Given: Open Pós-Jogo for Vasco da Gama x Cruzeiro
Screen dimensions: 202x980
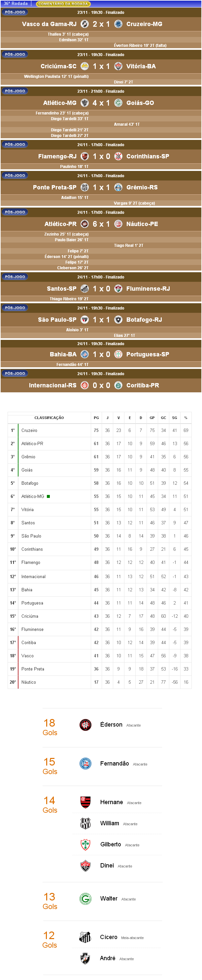Looking at the screenshot, I should point(15,12).
